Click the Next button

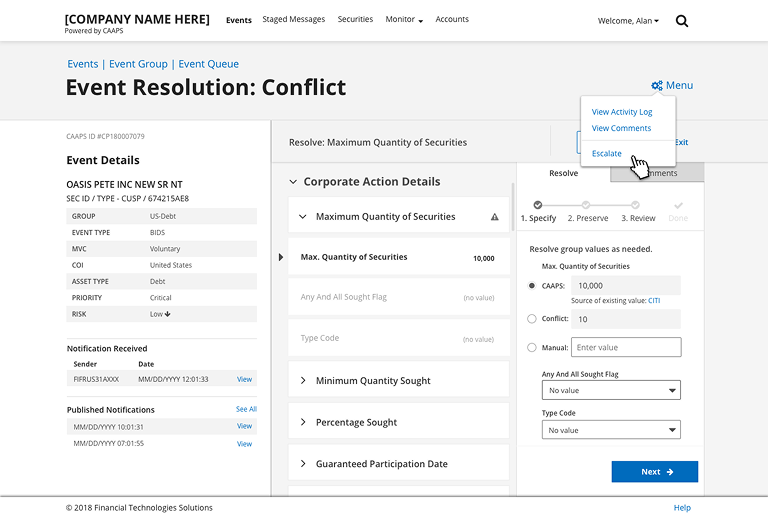pos(655,472)
